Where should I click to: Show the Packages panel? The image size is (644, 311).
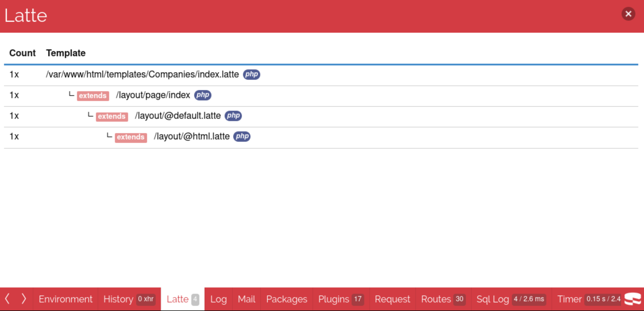coord(286,299)
